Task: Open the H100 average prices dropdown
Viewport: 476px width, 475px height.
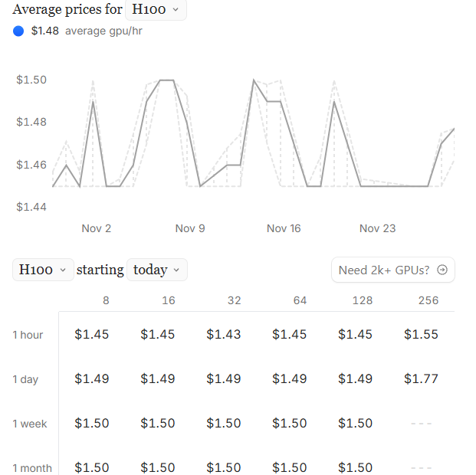Action: pyautogui.click(x=156, y=10)
